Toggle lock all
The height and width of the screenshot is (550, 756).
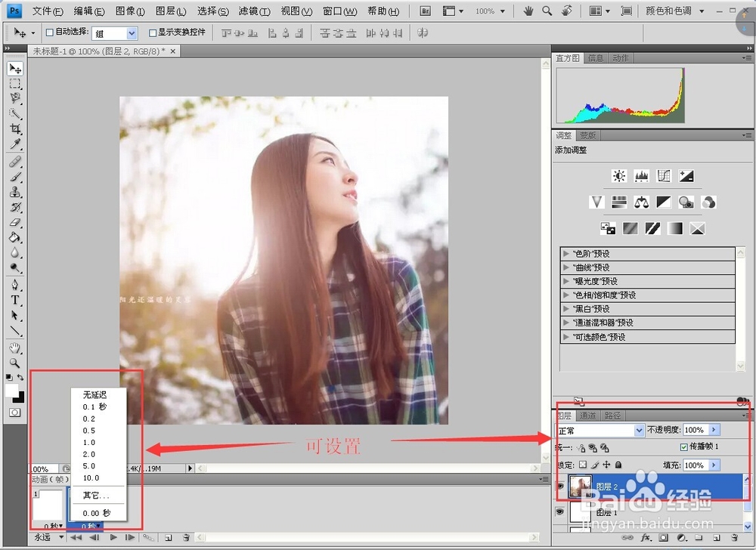pos(618,465)
